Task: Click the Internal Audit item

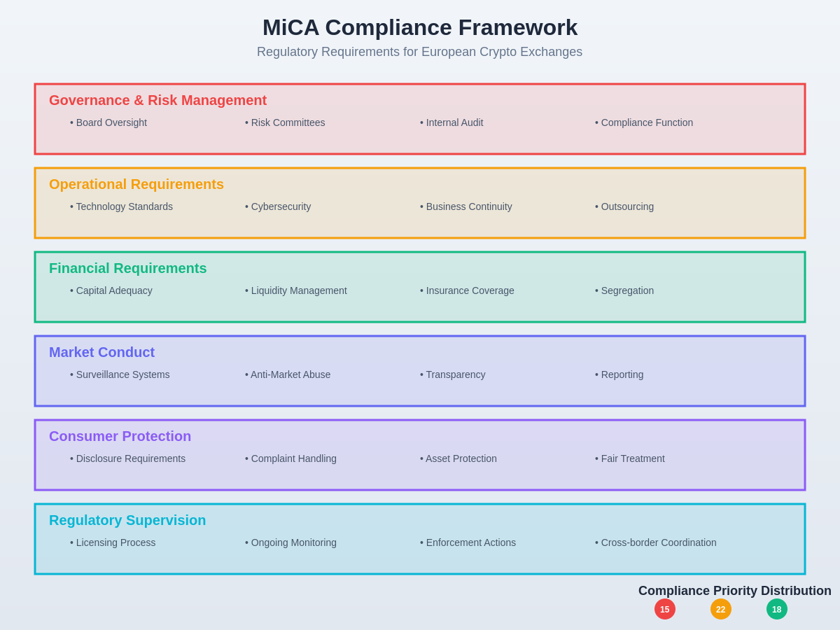Action: point(451,122)
